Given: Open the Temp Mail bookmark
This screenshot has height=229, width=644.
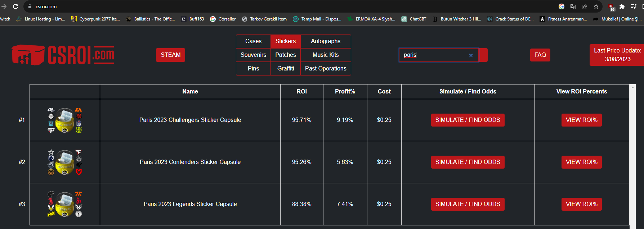Looking at the screenshot, I should click(317, 19).
